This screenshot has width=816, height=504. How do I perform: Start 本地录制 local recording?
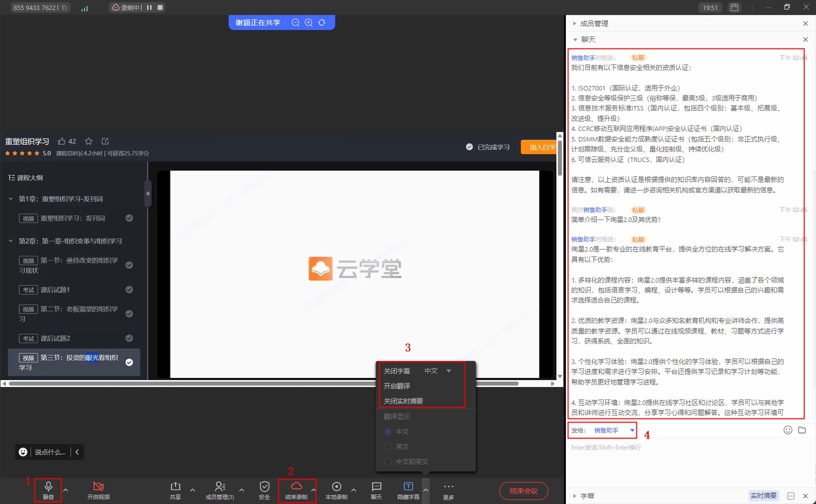336,490
